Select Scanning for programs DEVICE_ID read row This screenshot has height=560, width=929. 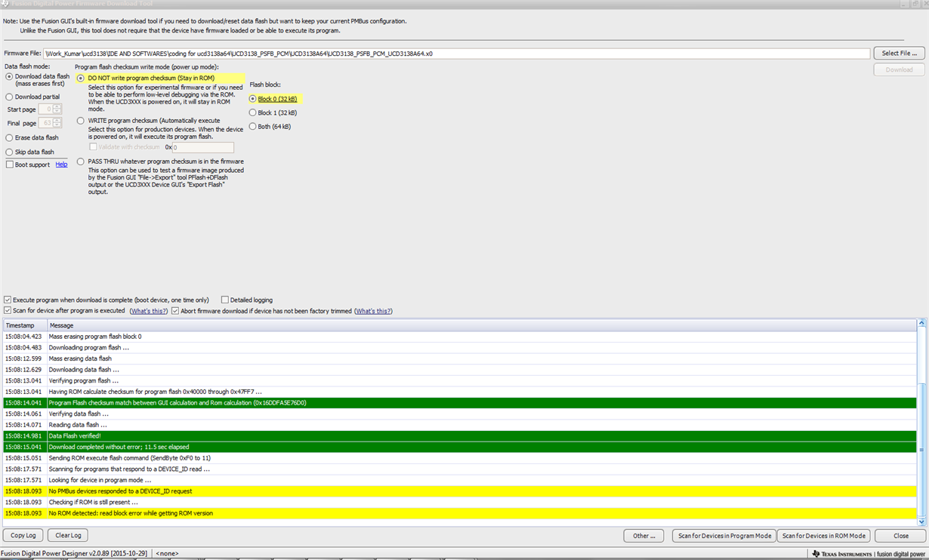click(x=460, y=469)
